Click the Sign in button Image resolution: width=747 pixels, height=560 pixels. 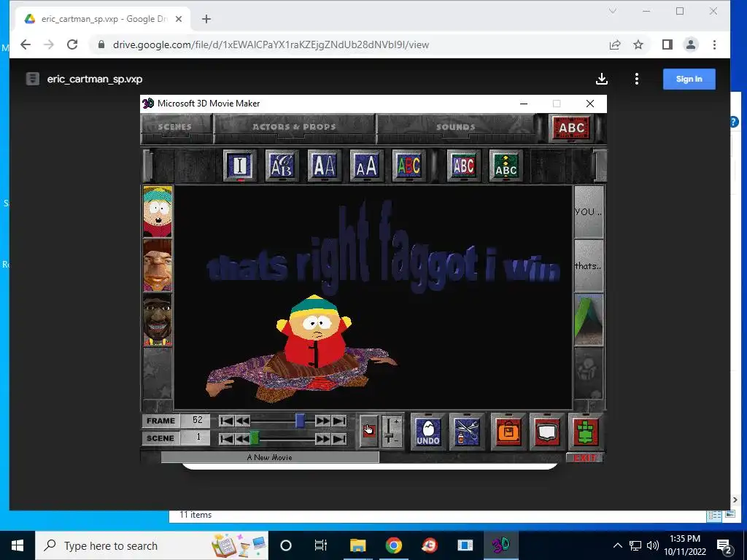(689, 79)
